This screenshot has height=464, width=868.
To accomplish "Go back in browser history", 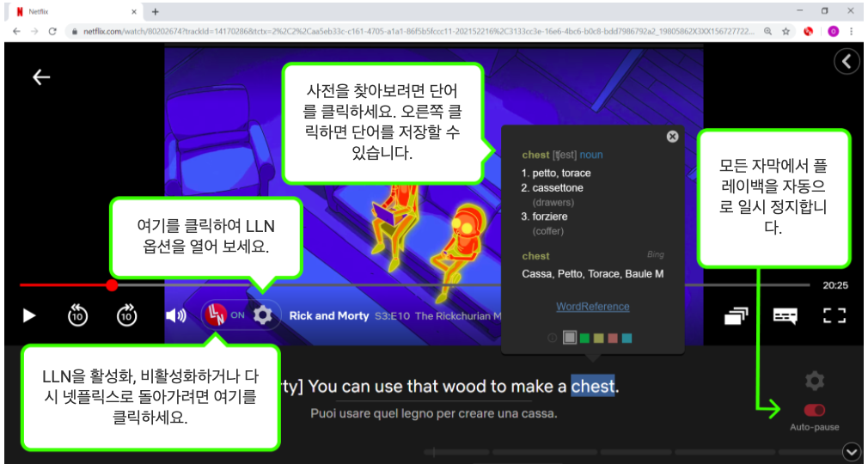I will pyautogui.click(x=16, y=32).
